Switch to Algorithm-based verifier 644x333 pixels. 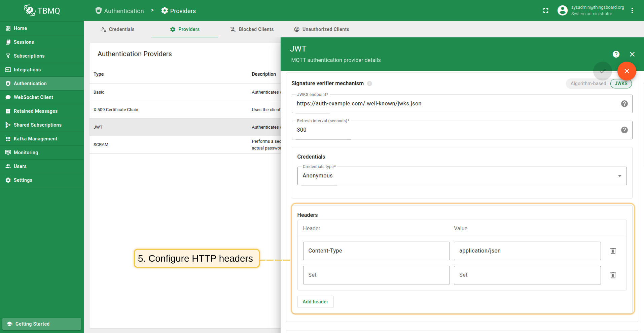[x=588, y=84]
